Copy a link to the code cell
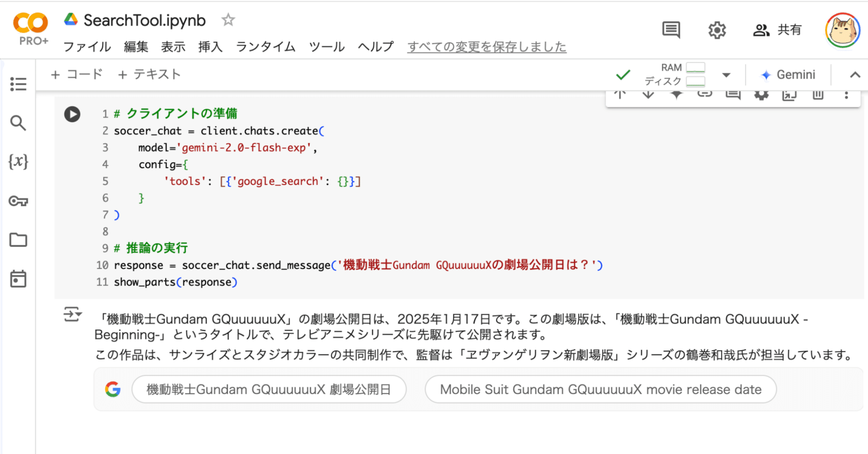868x454 pixels. click(x=704, y=94)
